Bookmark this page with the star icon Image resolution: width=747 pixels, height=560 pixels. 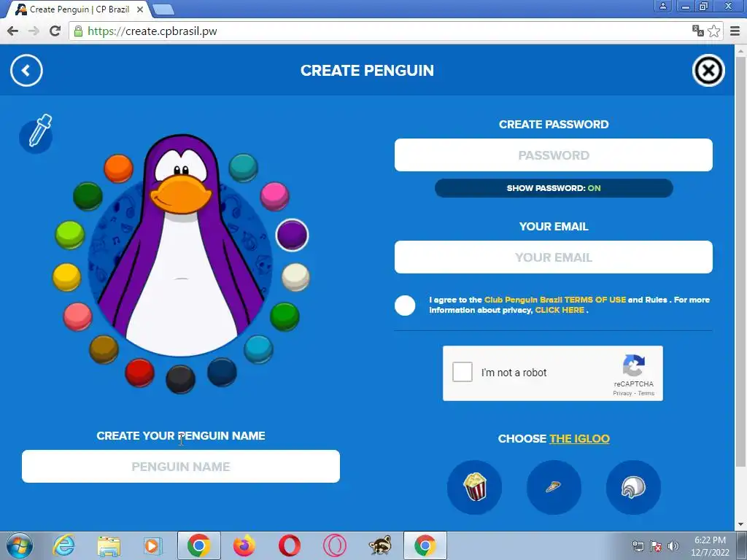pyautogui.click(x=713, y=31)
